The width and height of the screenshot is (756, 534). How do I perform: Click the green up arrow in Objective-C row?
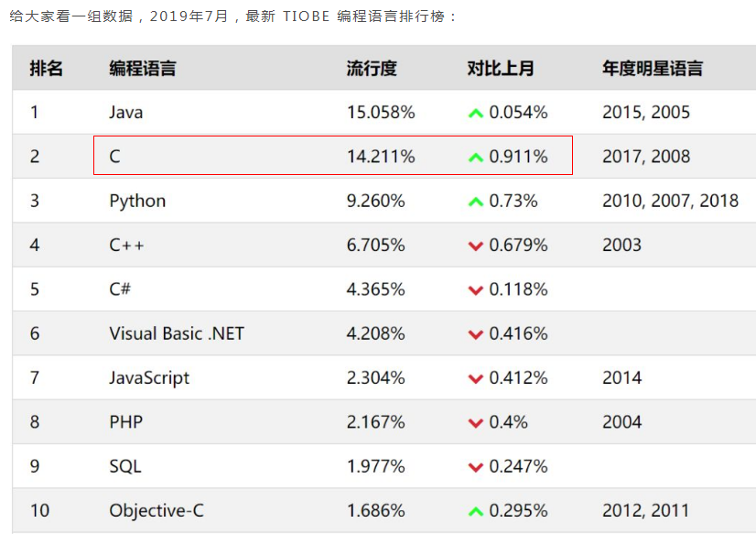tap(475, 512)
